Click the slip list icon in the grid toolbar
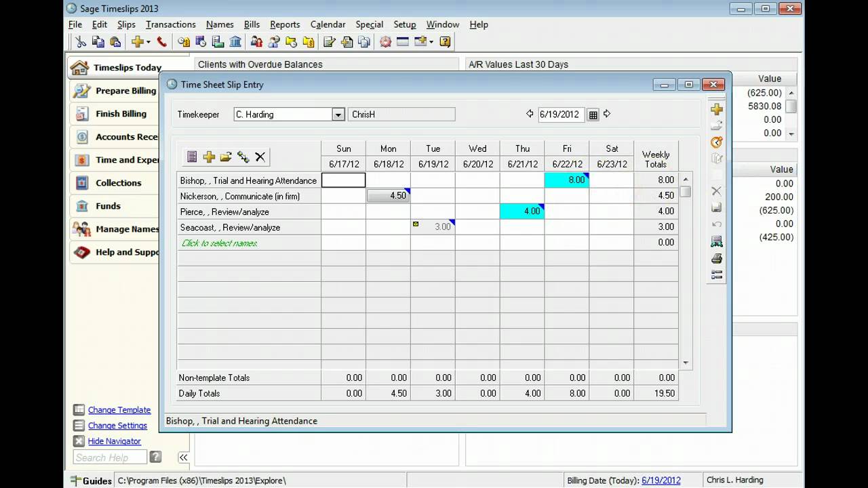This screenshot has width=868, height=488. pyautogui.click(x=192, y=157)
